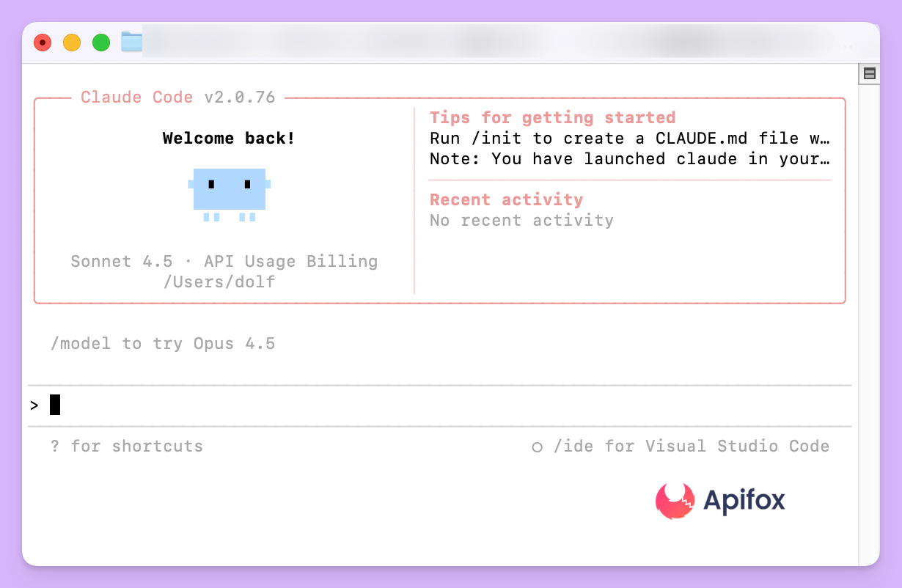902x588 pixels.
Task: Click the Apifox wordmark text
Action: coord(744,501)
